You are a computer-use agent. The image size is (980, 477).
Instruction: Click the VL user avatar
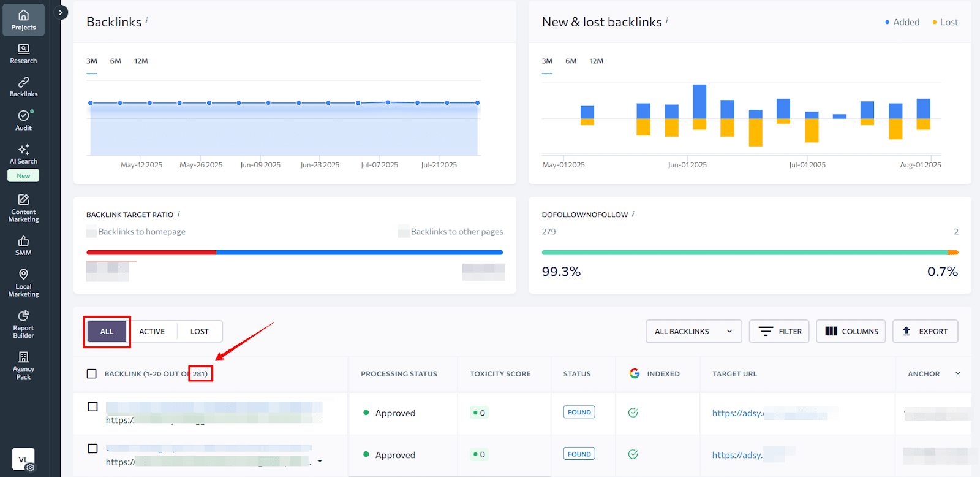click(23, 459)
